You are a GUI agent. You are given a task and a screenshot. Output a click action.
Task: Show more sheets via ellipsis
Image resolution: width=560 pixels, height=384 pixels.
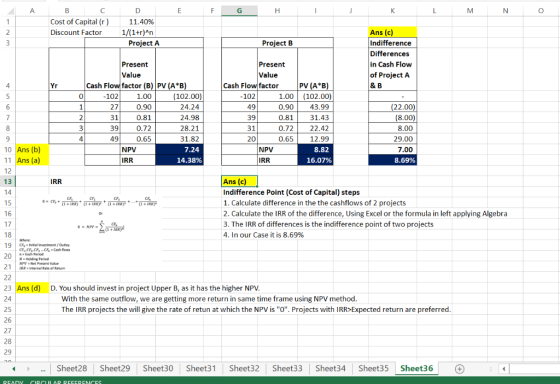(43, 369)
